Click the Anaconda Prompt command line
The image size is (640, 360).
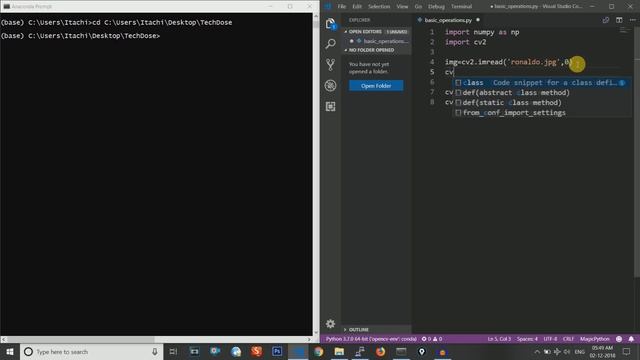point(80,36)
